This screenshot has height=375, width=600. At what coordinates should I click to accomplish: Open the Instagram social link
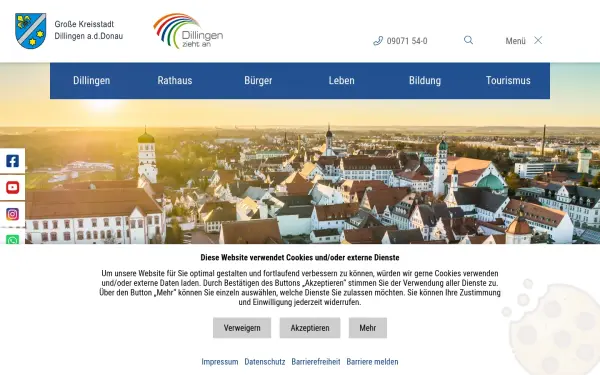click(x=13, y=214)
